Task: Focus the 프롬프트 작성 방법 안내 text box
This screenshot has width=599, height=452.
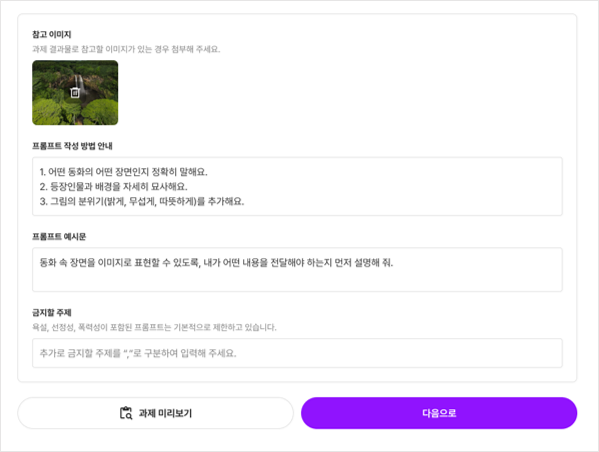Action: (297, 186)
